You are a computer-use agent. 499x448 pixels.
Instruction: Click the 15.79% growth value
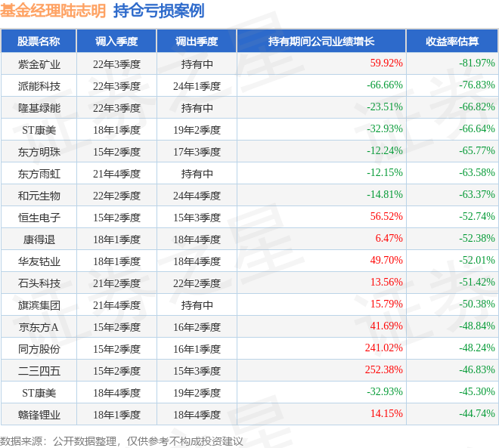click(386, 304)
